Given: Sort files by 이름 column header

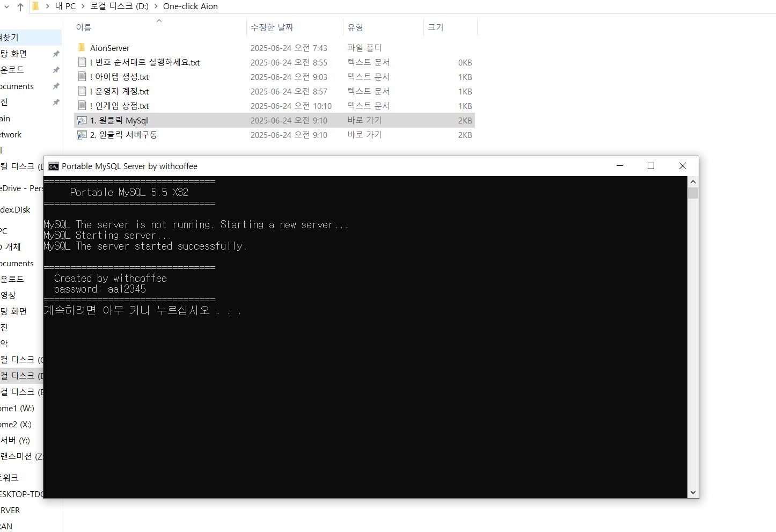Looking at the screenshot, I should [x=84, y=27].
